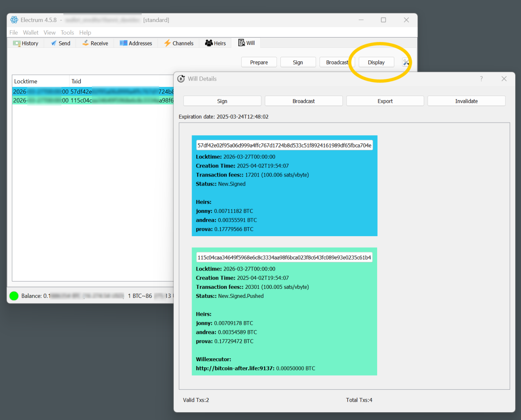Switch to the Heirs tab
The height and width of the screenshot is (420, 521).
215,43
